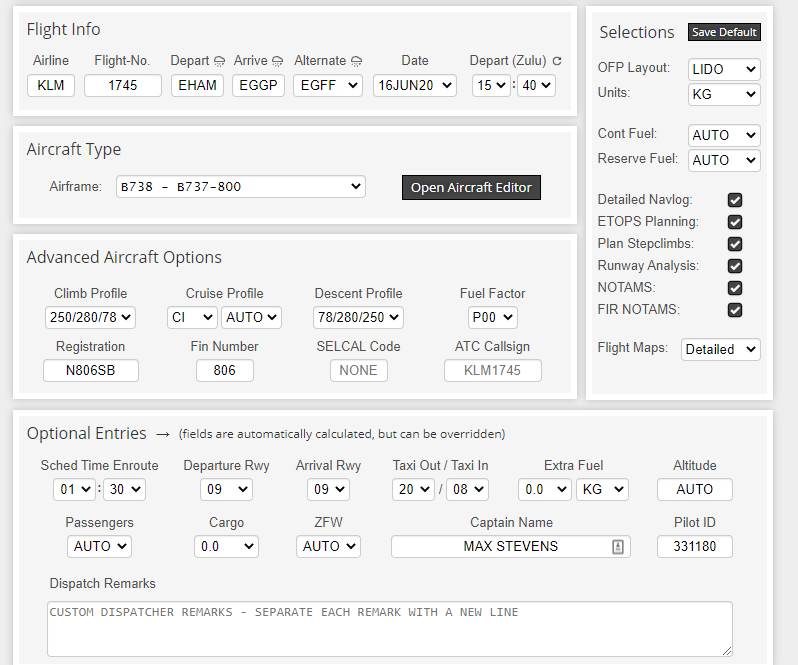Click the Dispatch Remarks text area

coord(390,628)
